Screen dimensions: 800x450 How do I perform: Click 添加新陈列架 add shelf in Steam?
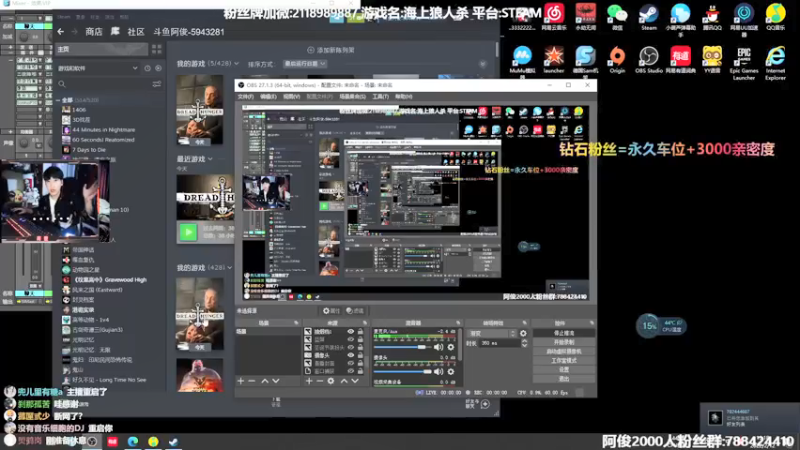(x=331, y=50)
